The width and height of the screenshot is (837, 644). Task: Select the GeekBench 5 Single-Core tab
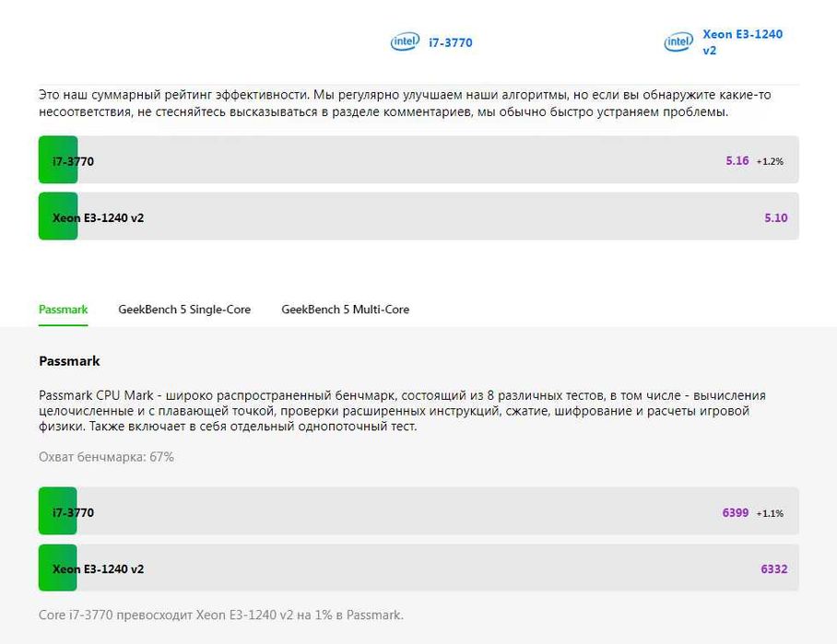coord(184,310)
